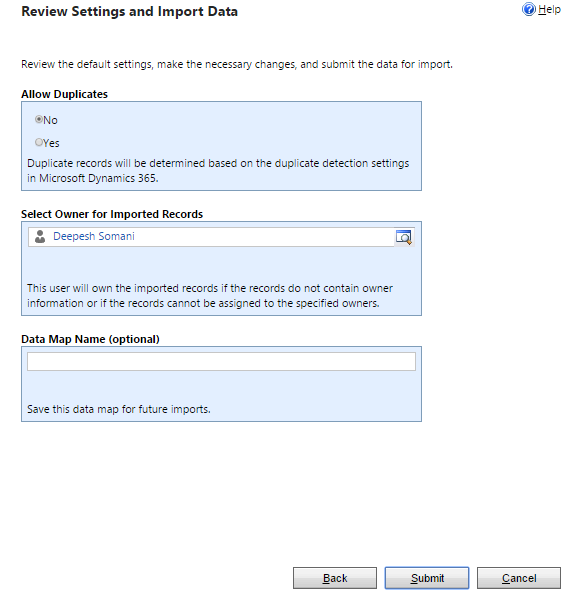The width and height of the screenshot is (577, 595).
Task: Click the Review Settings and Import Data title
Action: [x=130, y=11]
